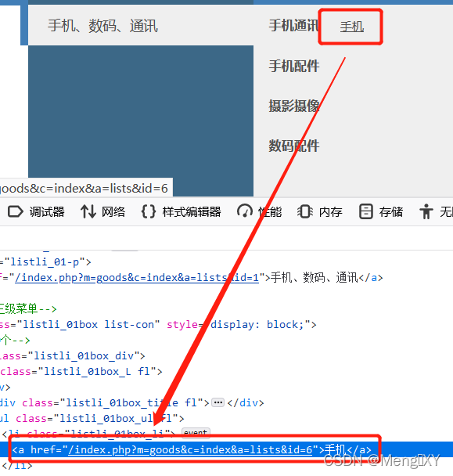Screen dimensions: 453x476
Task: Switch to the 内存 tab
Action: pos(330,212)
